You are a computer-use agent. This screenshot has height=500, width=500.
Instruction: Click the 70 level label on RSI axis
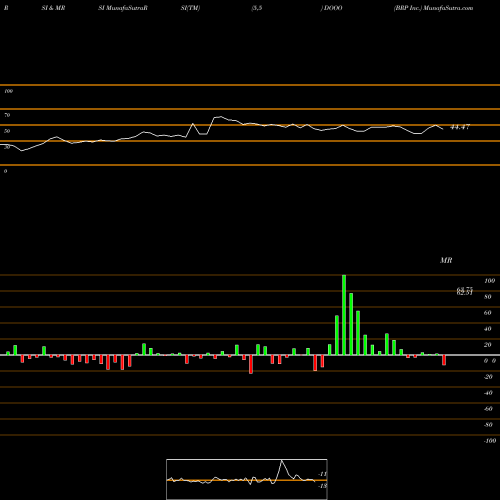[x=7, y=115]
